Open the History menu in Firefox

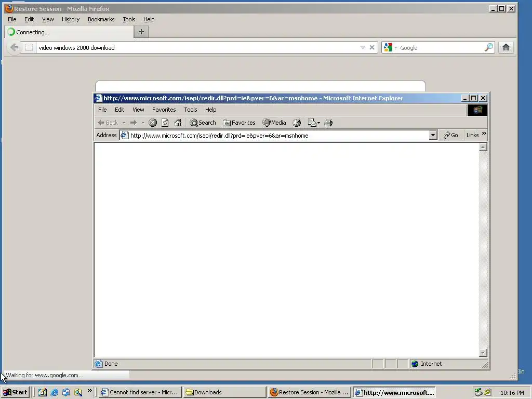click(x=71, y=19)
